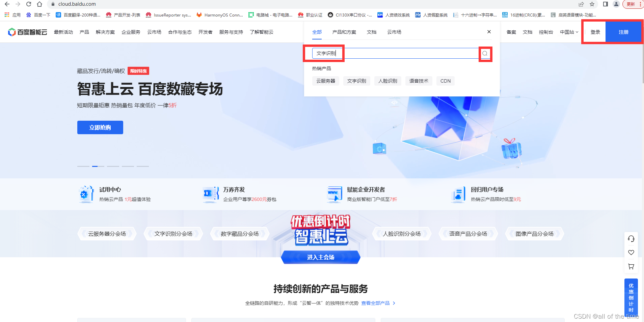Viewport: 644px width, 322px height.
Task: Focus the search input field
Action: coord(395,53)
